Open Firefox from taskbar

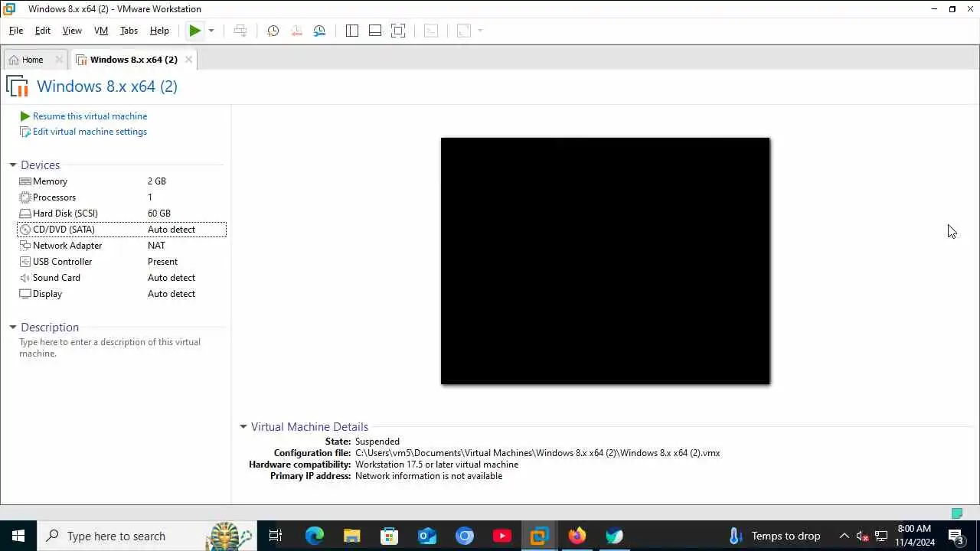[x=577, y=536]
